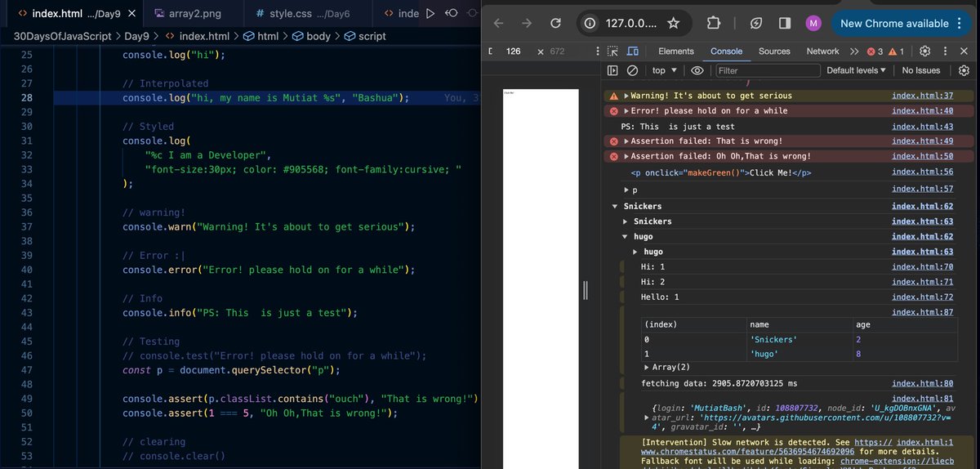
Task: Close the index.html Day9 editor tab
Action: pos(132,14)
